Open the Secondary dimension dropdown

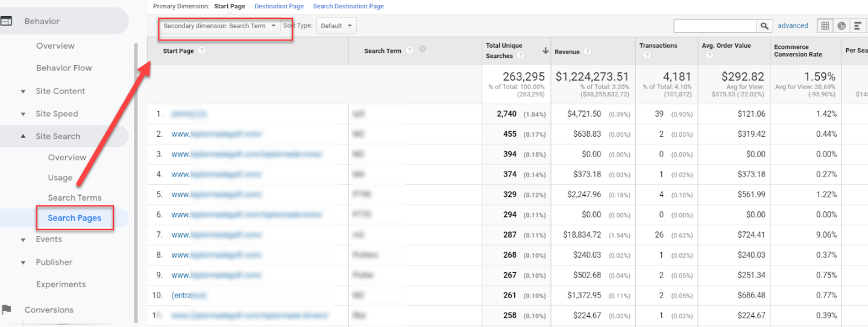pos(219,26)
